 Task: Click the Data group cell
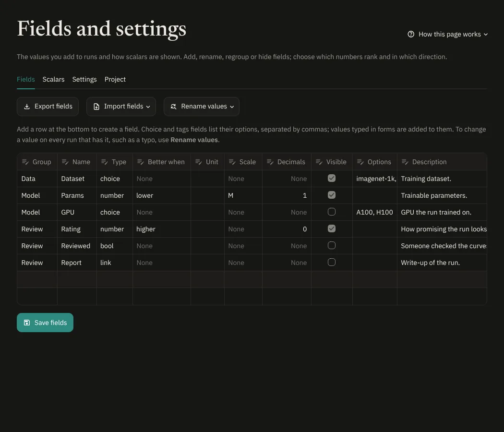(37, 179)
